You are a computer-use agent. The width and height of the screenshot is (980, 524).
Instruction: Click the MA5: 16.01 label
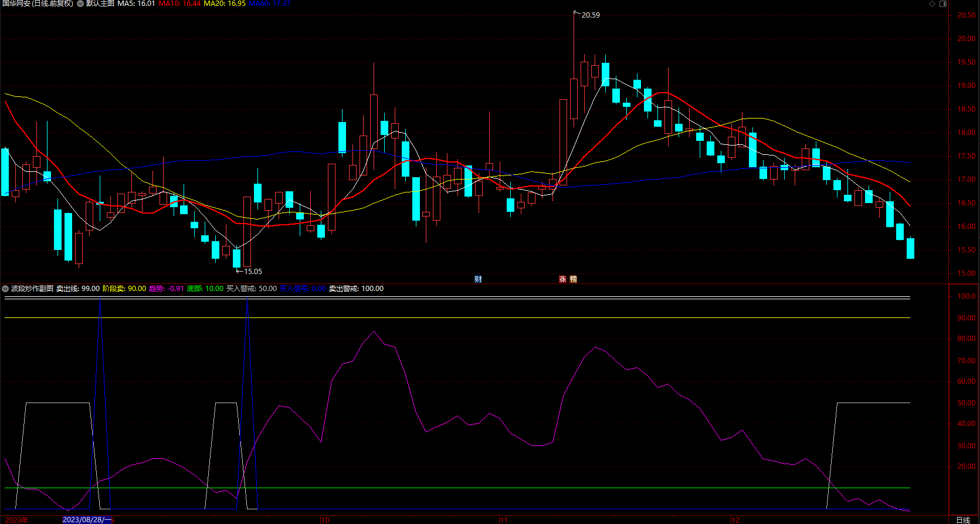click(x=136, y=4)
